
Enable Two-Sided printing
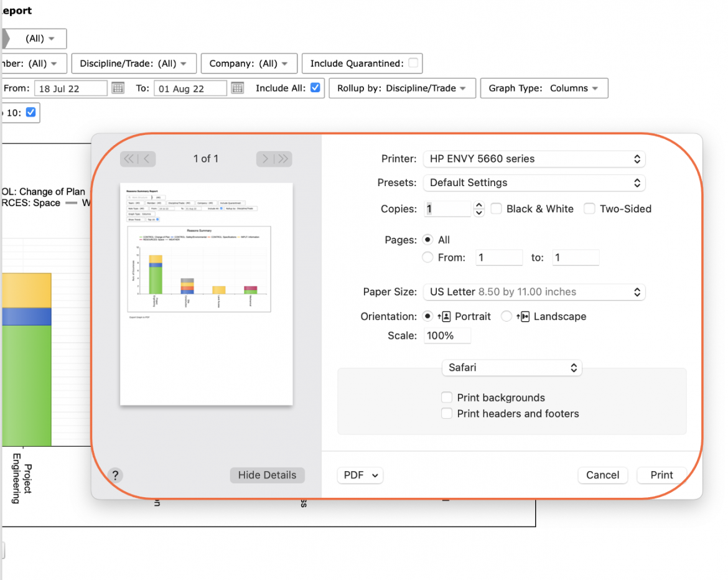(x=589, y=208)
